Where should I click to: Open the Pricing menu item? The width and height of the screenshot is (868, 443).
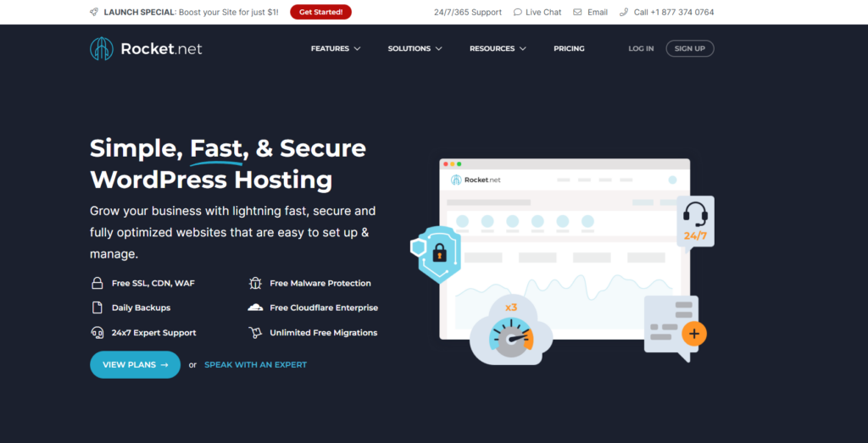pos(569,48)
